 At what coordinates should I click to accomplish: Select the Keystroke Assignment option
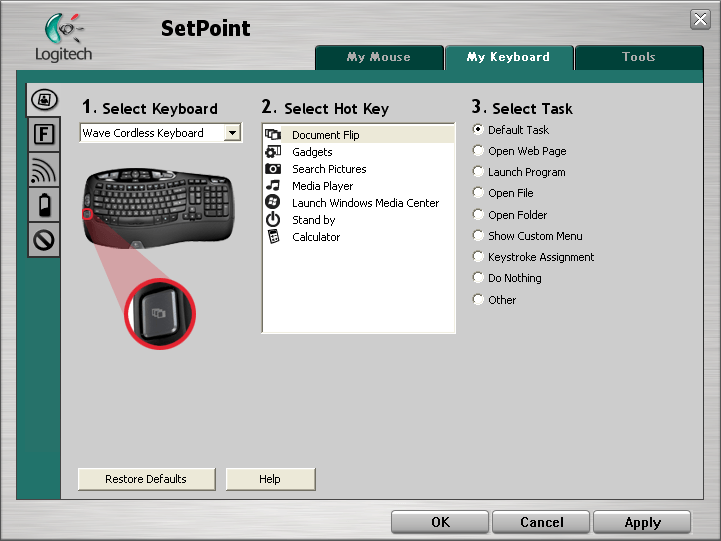coord(478,257)
